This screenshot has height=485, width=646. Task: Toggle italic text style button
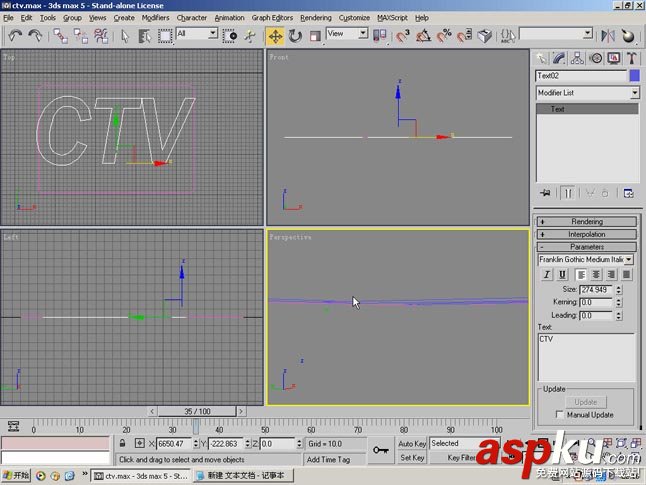(x=547, y=274)
